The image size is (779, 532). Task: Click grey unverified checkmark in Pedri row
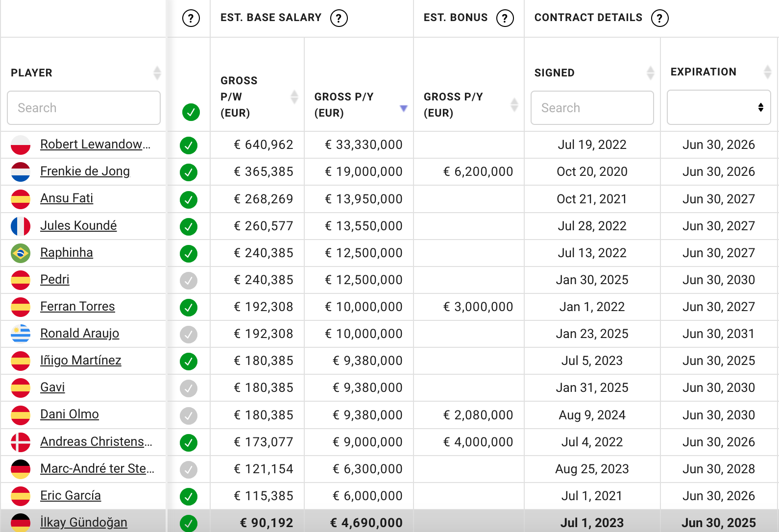click(189, 281)
